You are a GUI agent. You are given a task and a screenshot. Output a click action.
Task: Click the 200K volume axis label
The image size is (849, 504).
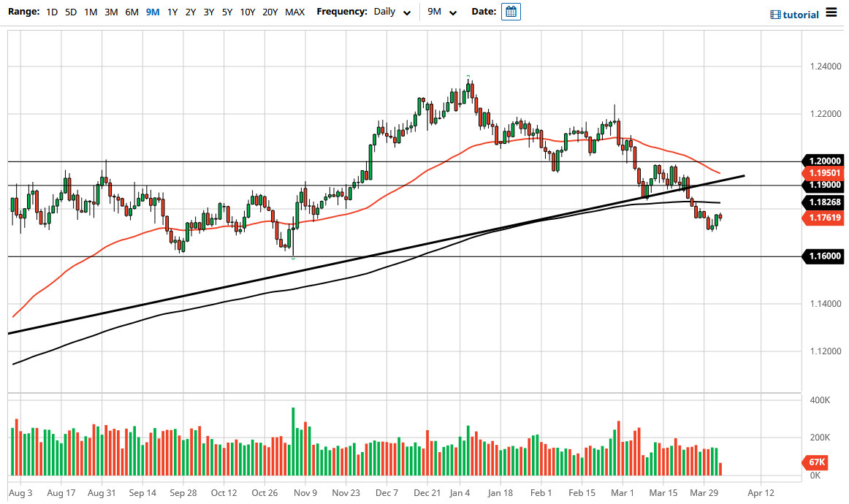coord(820,438)
